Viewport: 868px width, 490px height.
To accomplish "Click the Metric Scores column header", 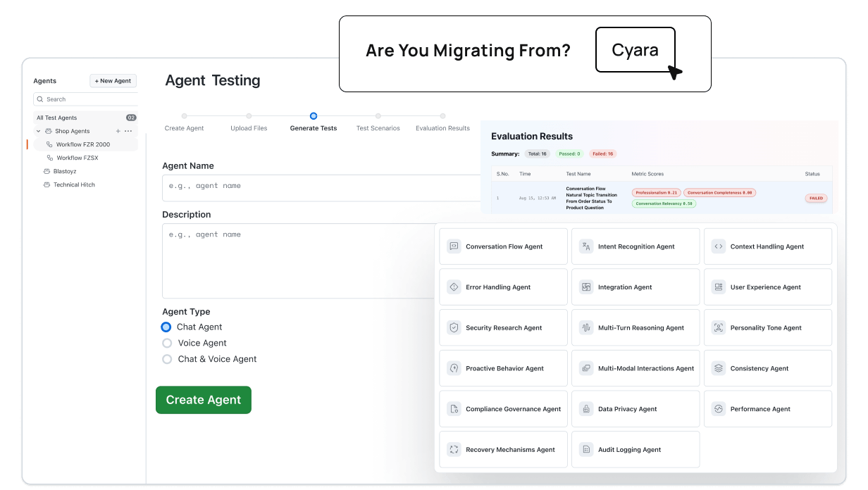I will click(x=647, y=174).
